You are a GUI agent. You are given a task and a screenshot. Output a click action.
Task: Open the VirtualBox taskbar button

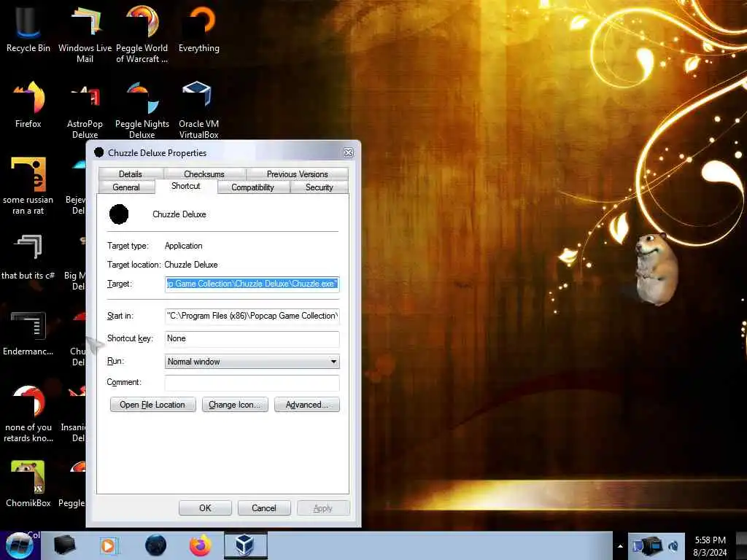(x=245, y=545)
